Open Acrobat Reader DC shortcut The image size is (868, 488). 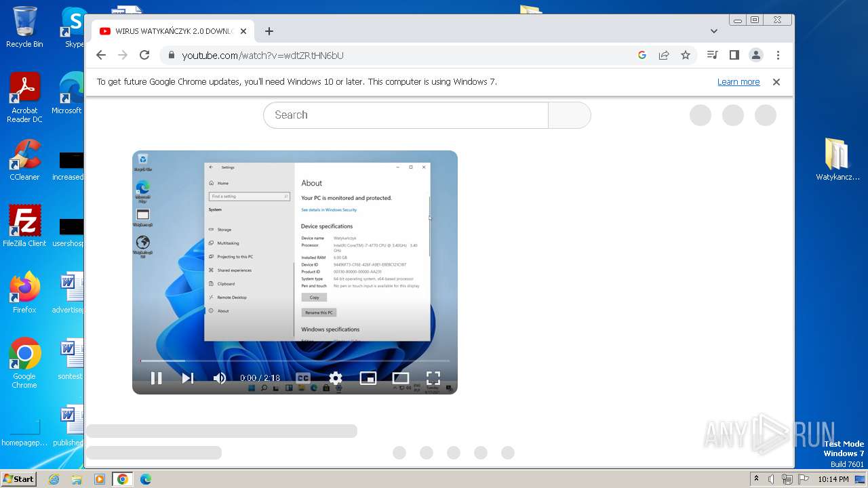tap(24, 98)
